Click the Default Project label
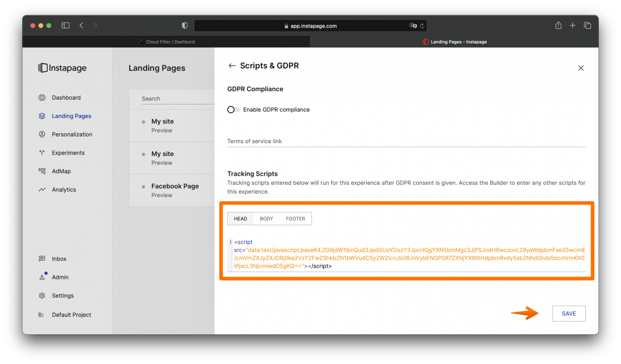 pyautogui.click(x=71, y=315)
